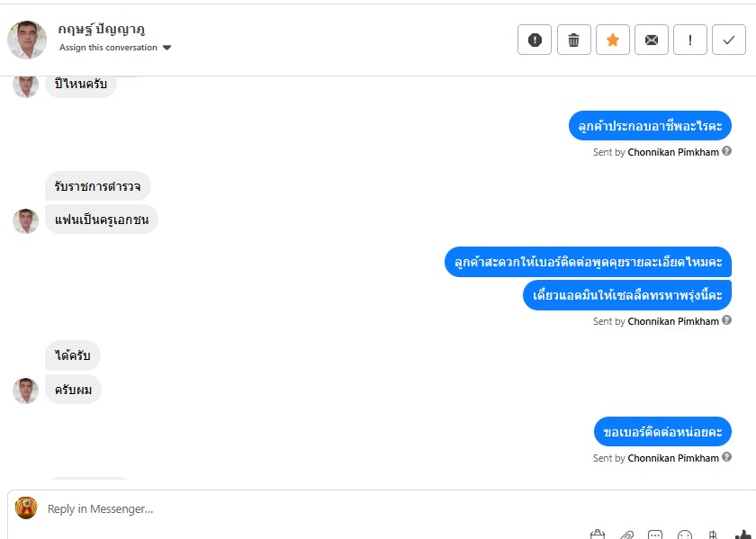Expand the Assign this conversation arrow
This screenshot has width=756, height=539.
point(166,48)
